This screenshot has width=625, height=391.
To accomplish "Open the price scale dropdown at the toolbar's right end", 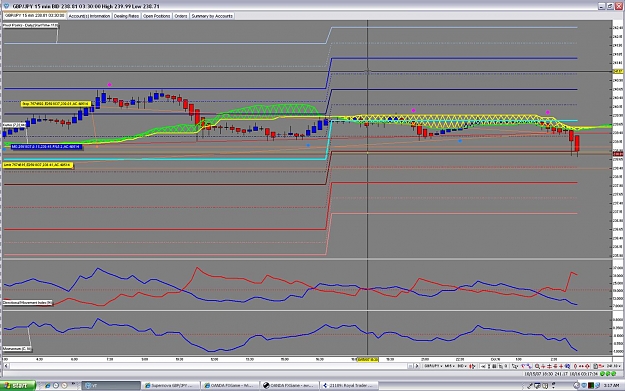I will (614, 366).
